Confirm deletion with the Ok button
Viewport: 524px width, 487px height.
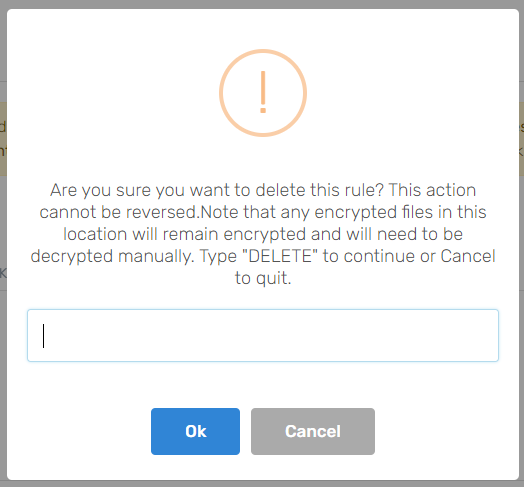point(195,431)
